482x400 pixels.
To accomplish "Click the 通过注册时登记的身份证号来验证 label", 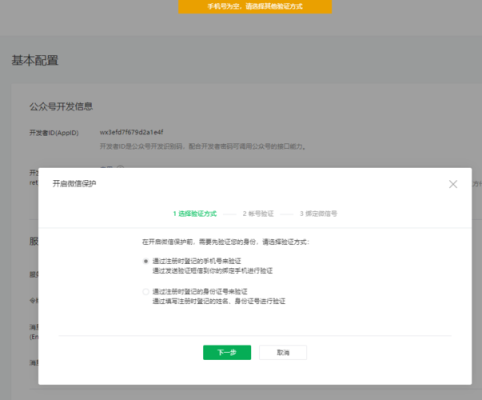I will click(200, 292).
